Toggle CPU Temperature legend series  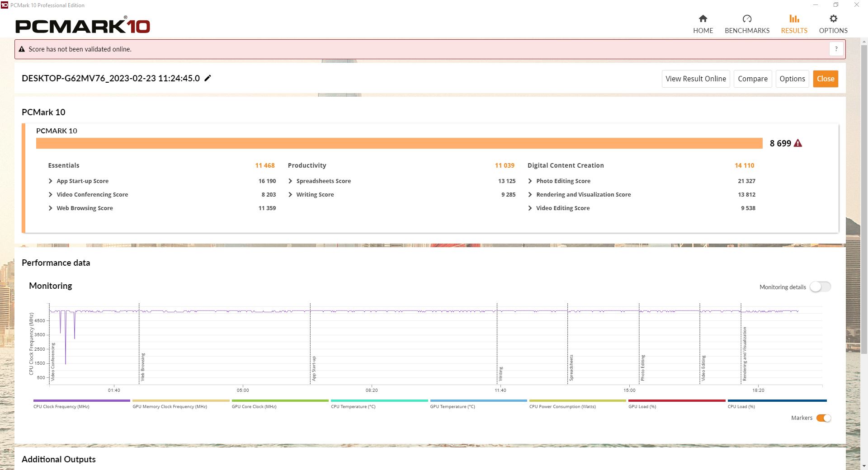(x=379, y=403)
